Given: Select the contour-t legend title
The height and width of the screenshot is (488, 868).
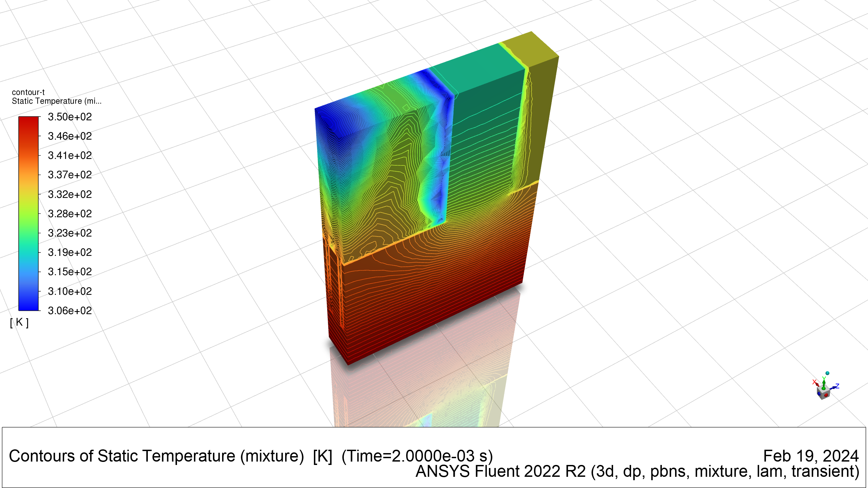Looking at the screenshot, I should coord(28,92).
